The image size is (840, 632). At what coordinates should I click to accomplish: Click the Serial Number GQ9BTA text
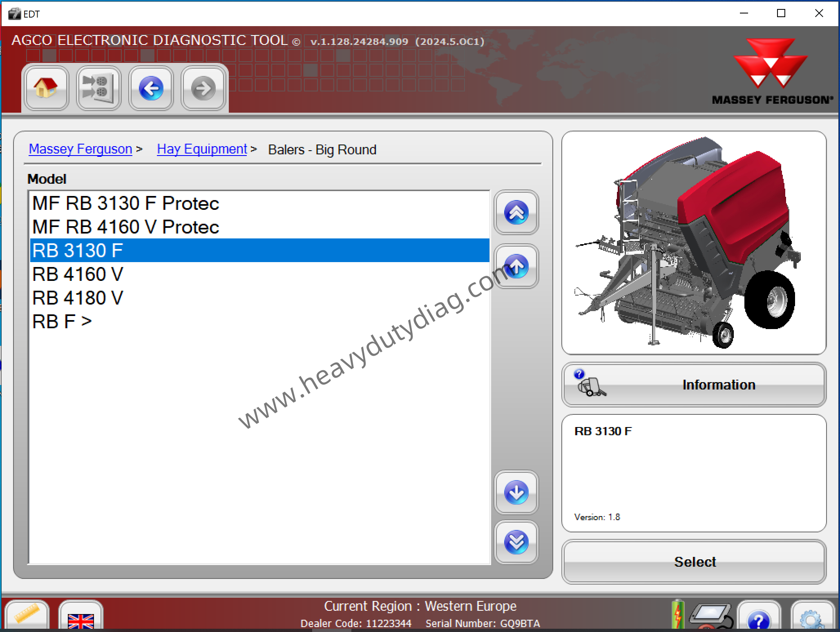483,623
